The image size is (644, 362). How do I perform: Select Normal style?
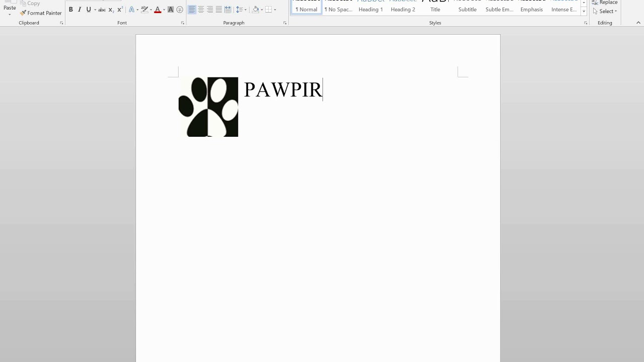(x=306, y=7)
